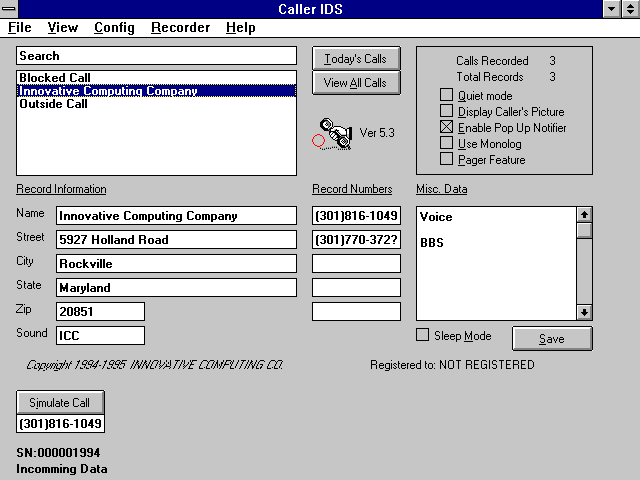Toggle Display Caller's Picture option
Viewport: 640px width, 480px height.
pos(446,112)
